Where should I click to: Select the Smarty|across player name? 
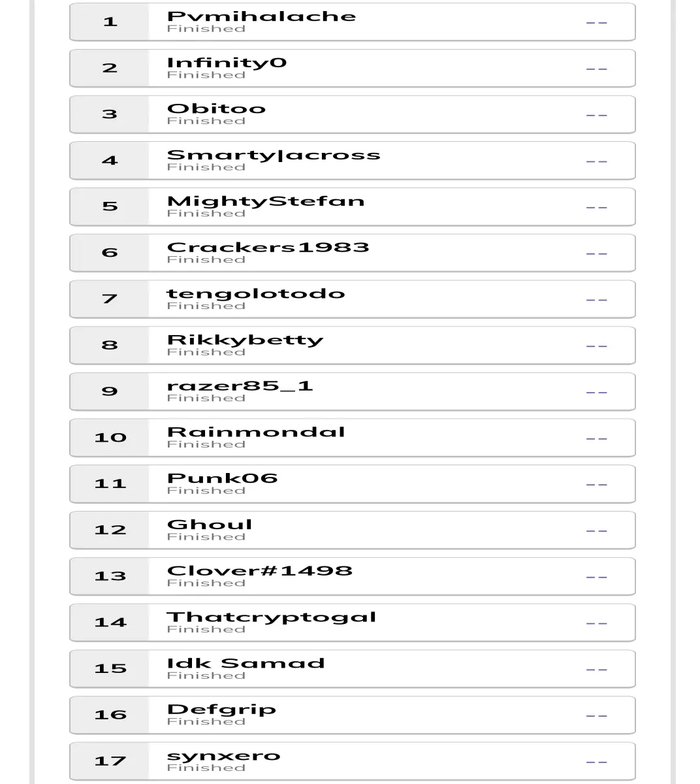(x=274, y=155)
